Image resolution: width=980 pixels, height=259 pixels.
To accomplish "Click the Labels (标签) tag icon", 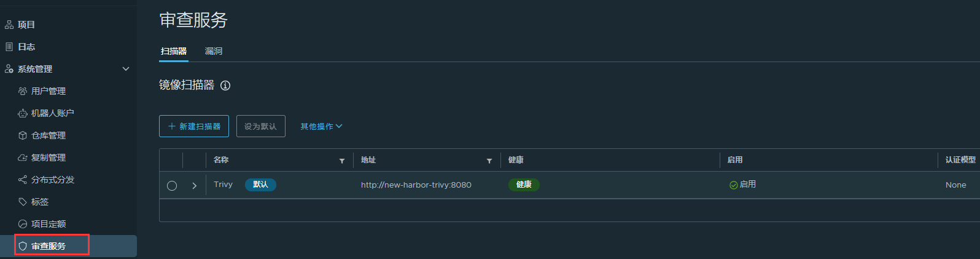I will (x=23, y=202).
